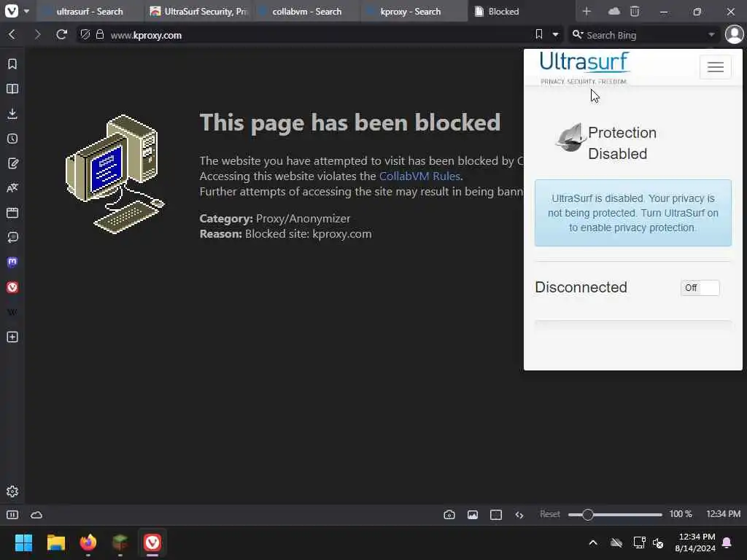The width and height of the screenshot is (747, 560).
Task: Open the muted volume tray icon
Action: 659,542
